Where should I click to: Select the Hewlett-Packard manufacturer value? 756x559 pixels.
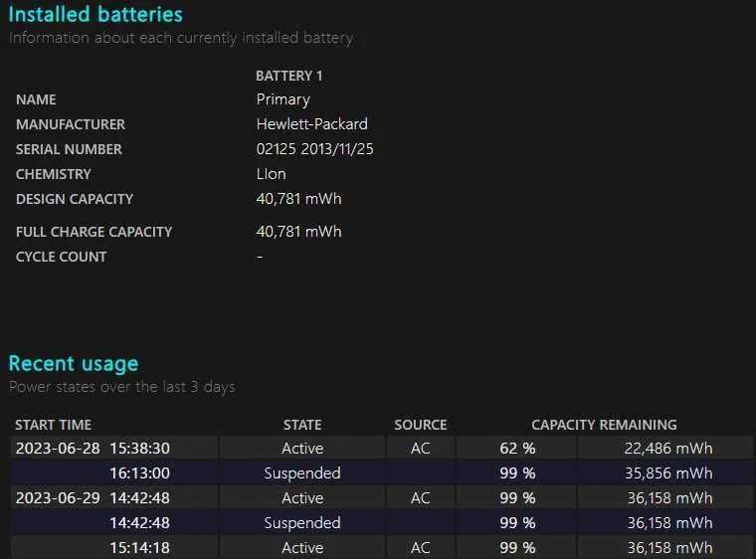click(311, 124)
